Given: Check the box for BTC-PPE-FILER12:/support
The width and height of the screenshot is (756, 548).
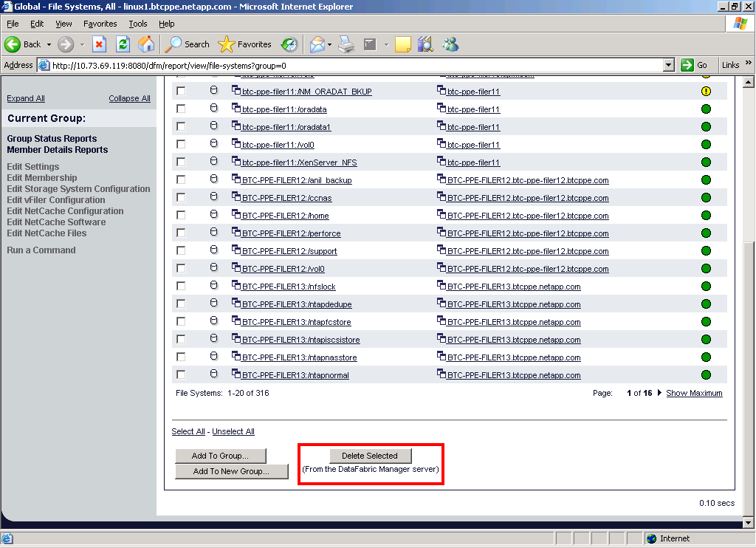Looking at the screenshot, I should click(181, 251).
